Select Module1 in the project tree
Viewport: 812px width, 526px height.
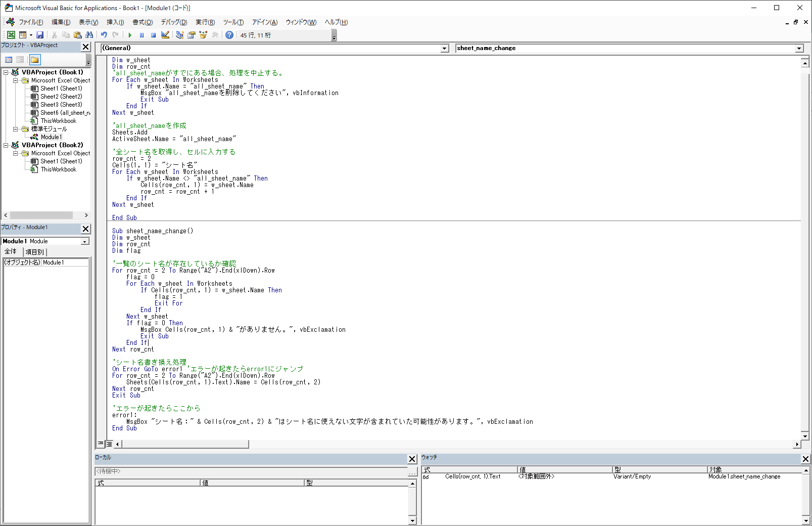click(51, 137)
